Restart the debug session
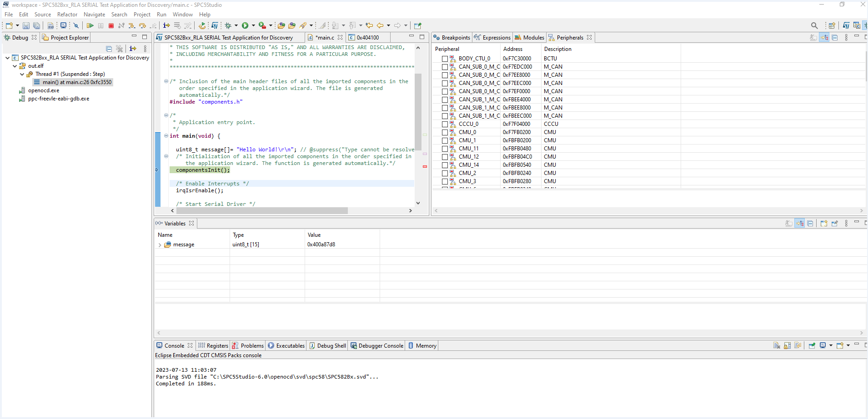 tap(202, 26)
